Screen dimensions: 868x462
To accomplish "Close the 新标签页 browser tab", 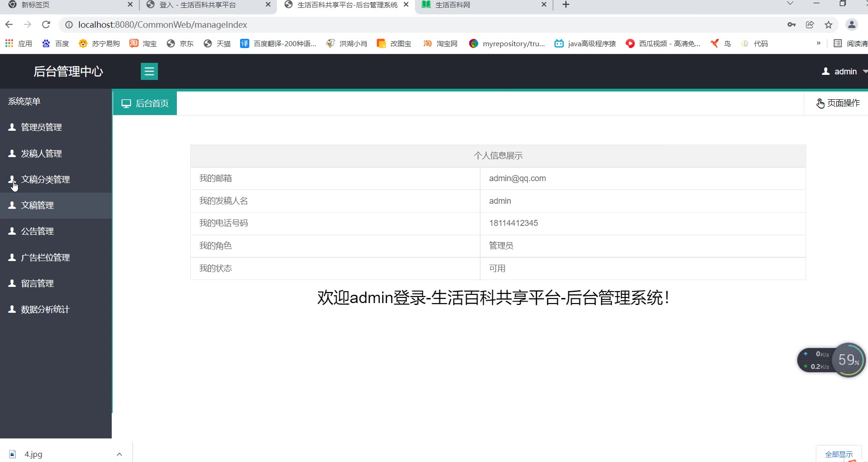I will [x=130, y=5].
